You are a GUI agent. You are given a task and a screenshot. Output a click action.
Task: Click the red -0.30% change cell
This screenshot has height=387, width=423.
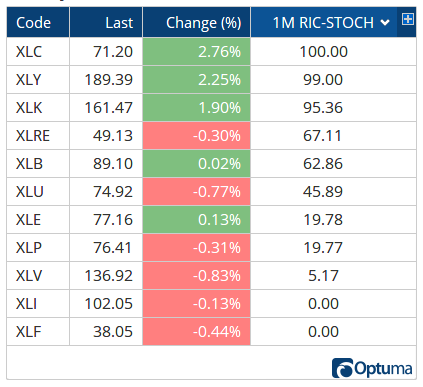click(196, 136)
